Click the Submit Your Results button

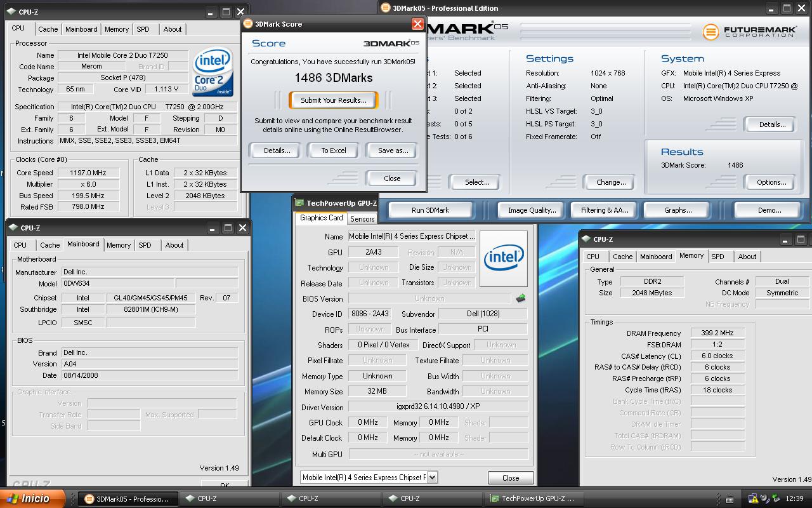coord(333,100)
